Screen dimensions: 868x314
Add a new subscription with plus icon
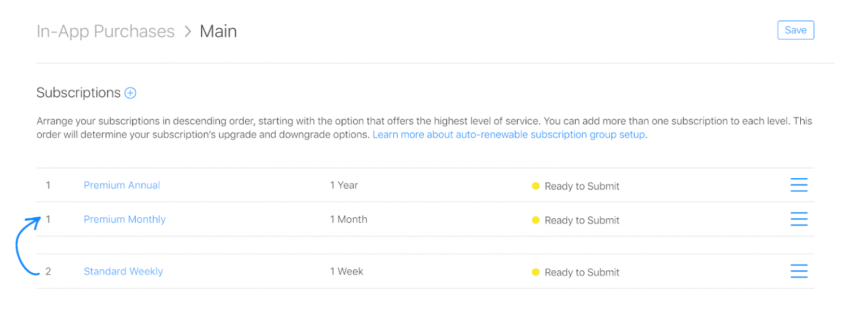pos(131,93)
